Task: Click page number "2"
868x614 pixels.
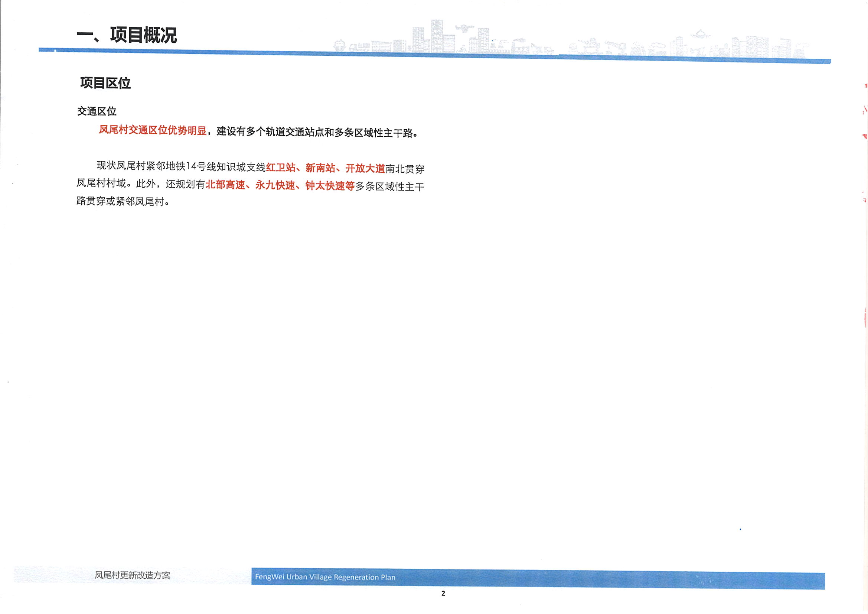Action: point(443,594)
